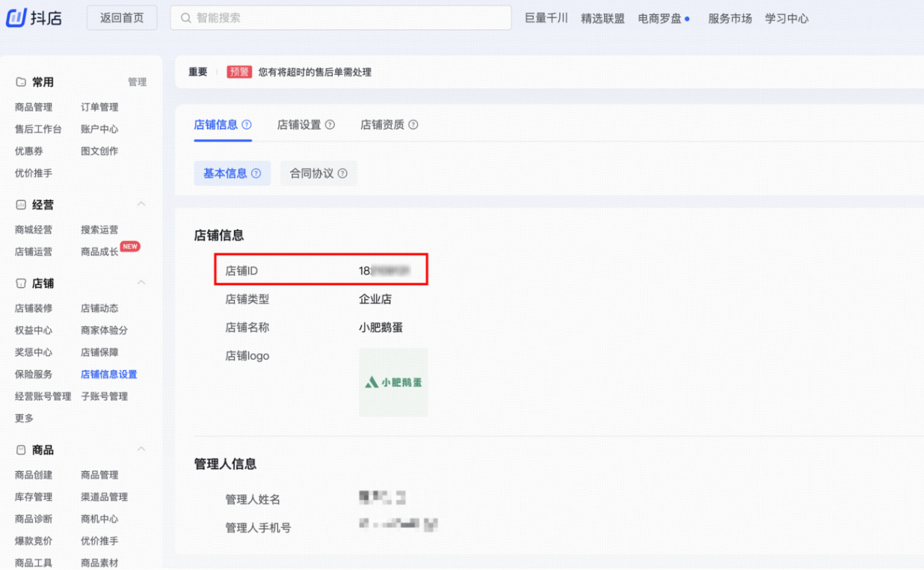Click the help icon next to 店铺资质
This screenshot has height=570, width=924.
(413, 125)
